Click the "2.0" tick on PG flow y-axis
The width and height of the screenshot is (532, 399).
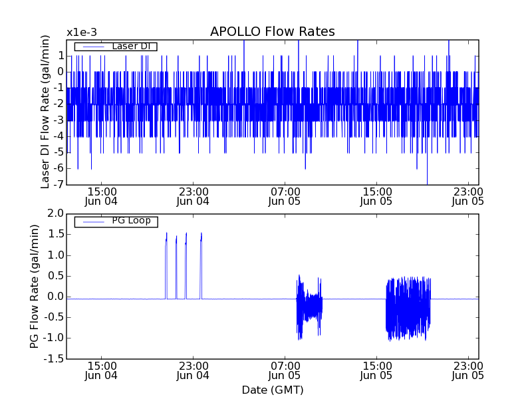pos(56,213)
